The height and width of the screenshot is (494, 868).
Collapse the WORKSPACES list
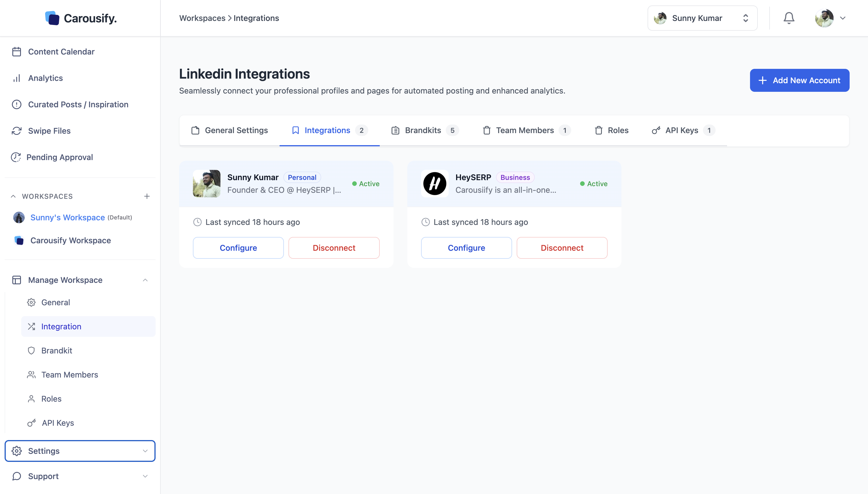pos(13,197)
